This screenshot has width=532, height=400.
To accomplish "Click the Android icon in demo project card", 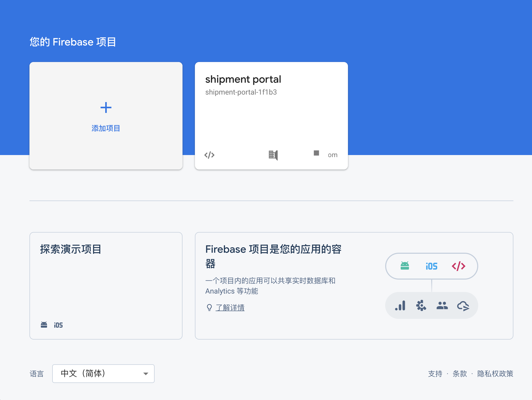I will click(44, 325).
